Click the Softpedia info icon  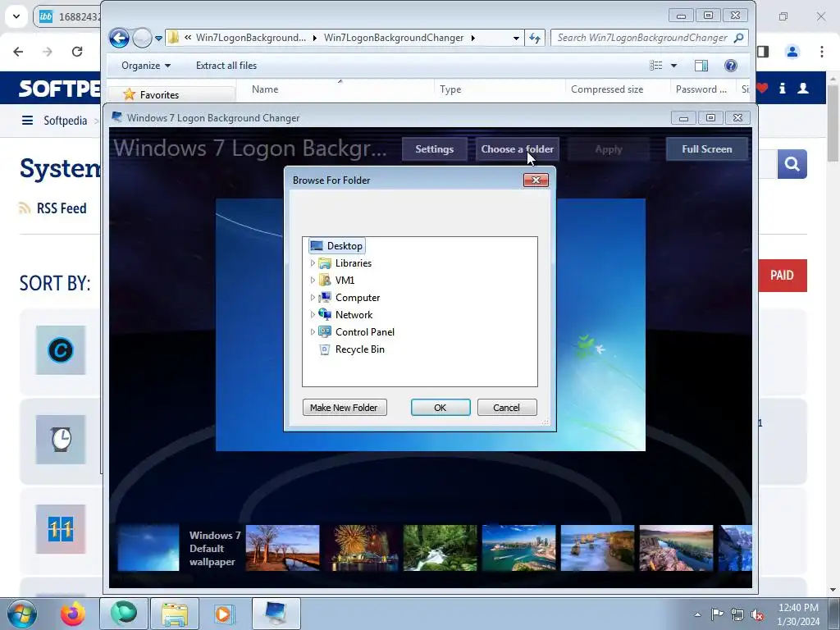coord(782,88)
